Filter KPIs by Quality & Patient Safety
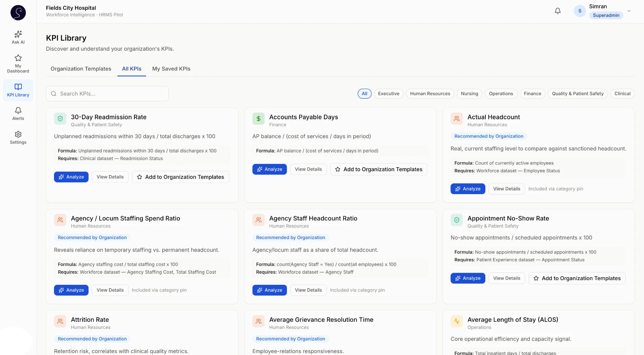This screenshot has width=644, height=355. pos(578,94)
